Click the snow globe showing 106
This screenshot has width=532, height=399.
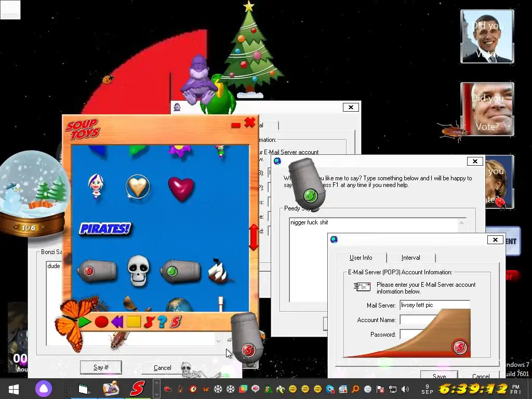(33, 194)
